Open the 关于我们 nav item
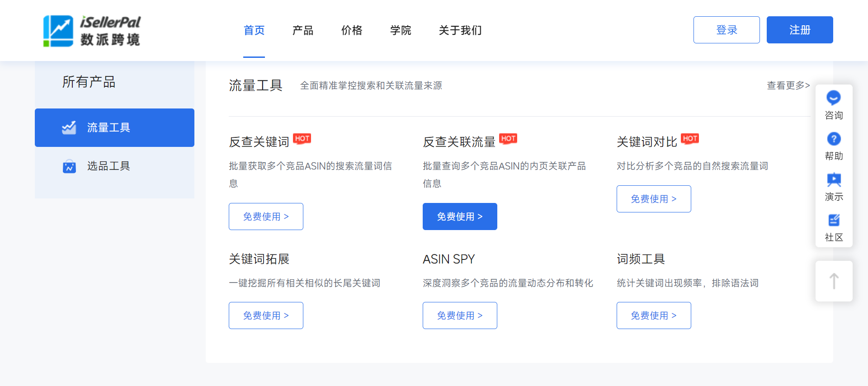This screenshot has width=868, height=386. click(460, 30)
